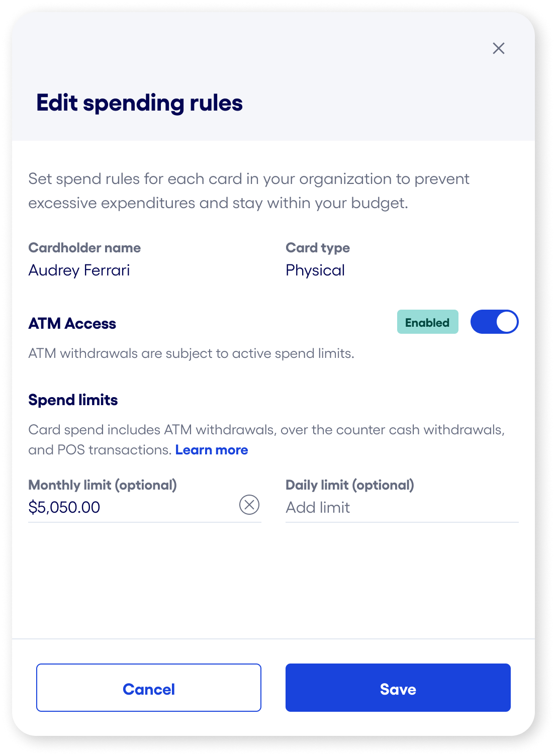Open the Learn more link about card spend
This screenshot has width=555, height=756.
(212, 450)
